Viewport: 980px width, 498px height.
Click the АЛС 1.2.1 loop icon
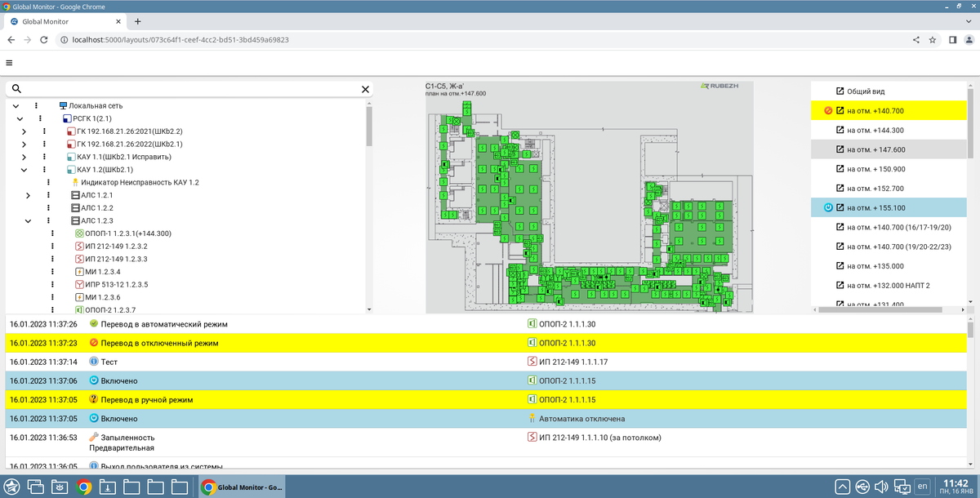tap(75, 195)
